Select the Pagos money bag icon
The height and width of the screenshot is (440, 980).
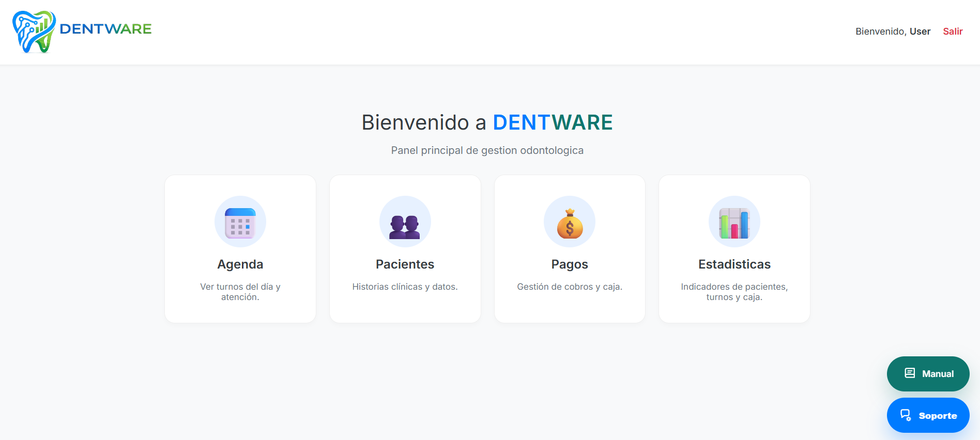click(x=570, y=223)
